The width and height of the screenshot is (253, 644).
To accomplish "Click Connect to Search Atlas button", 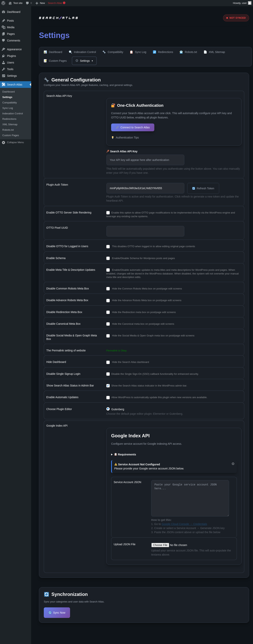I will (133, 128).
